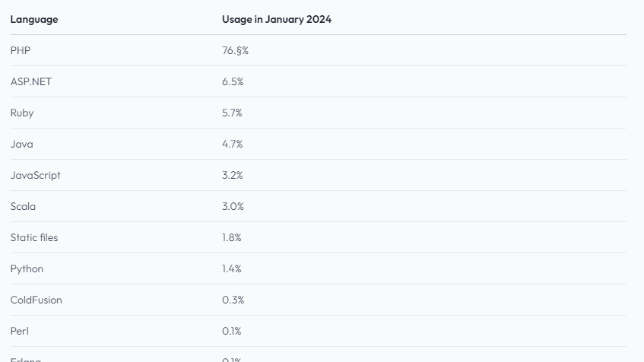644x362 pixels.
Task: Click the Language column header
Action: (34, 20)
